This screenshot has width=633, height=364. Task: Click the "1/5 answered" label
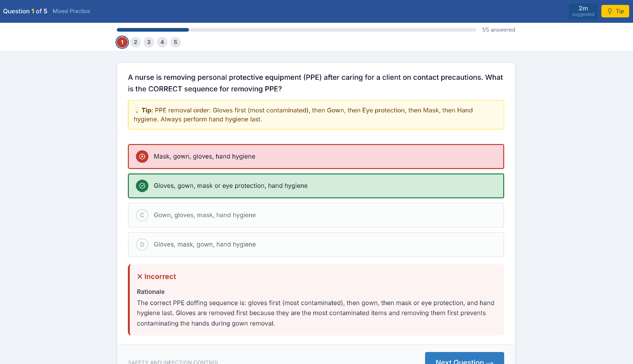tap(498, 30)
